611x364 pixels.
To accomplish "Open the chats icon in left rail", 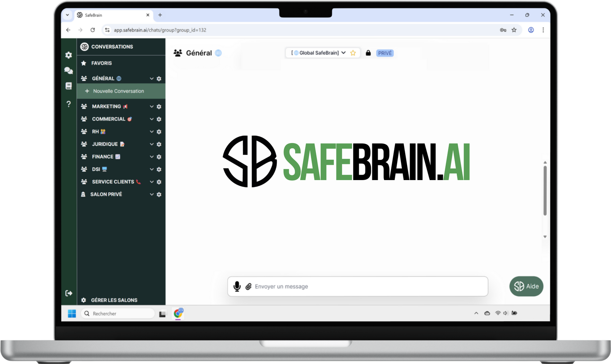I will pyautogui.click(x=69, y=71).
